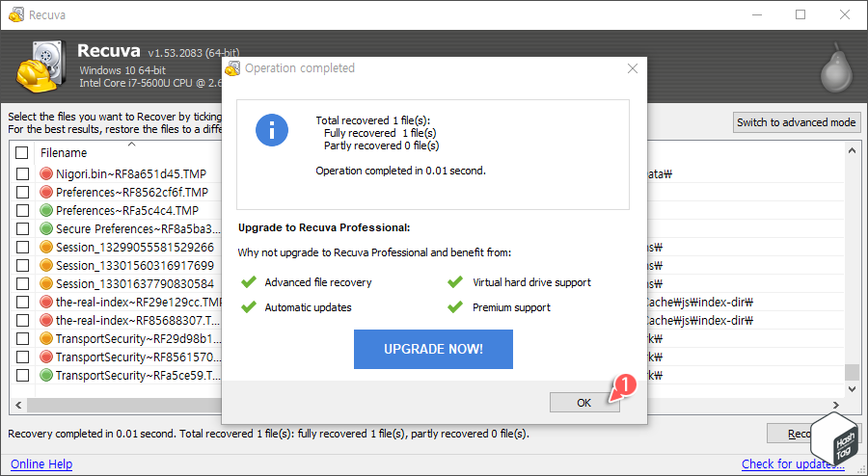868x476 pixels.
Task: Tick checkbox for Preferences~RFa5c4c4.TMP
Action: pos(23,211)
